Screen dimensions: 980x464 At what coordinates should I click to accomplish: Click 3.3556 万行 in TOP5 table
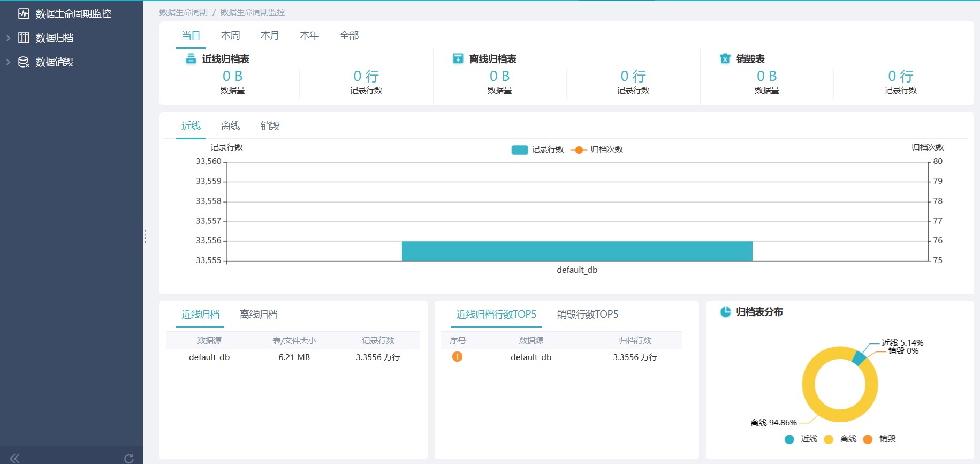point(635,357)
